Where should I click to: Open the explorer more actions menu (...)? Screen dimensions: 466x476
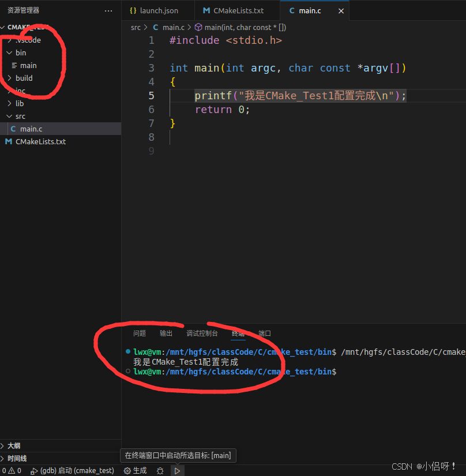(108, 10)
